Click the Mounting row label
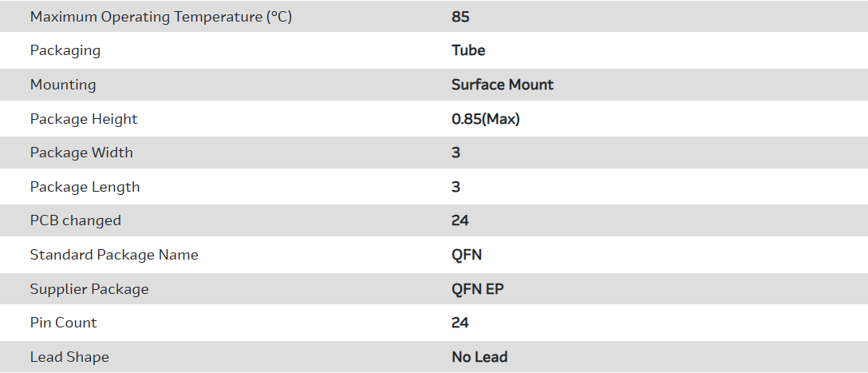 pos(63,85)
